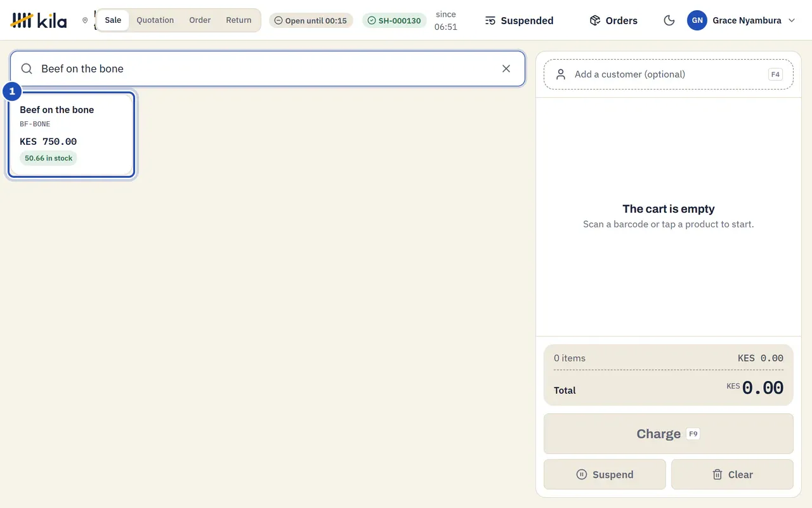Screen dimensions: 812x508
Task: Click the product search input field
Action: [x=268, y=69]
